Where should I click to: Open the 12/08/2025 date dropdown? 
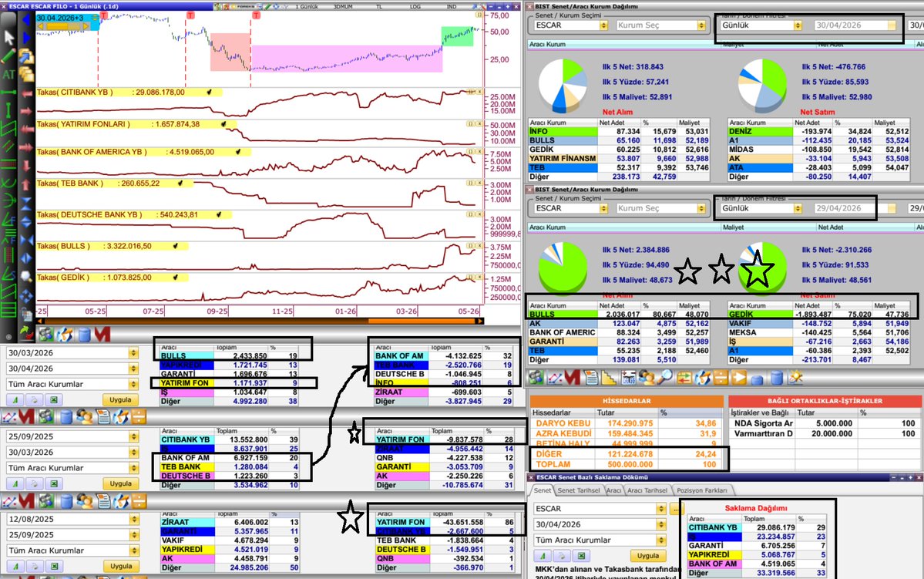(x=134, y=519)
